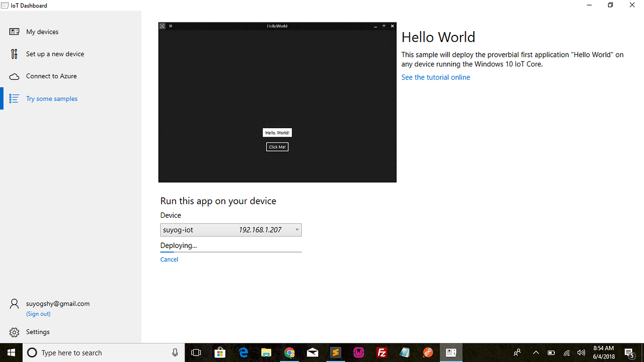
Task: Click the Type here to search box
Action: click(x=103, y=352)
